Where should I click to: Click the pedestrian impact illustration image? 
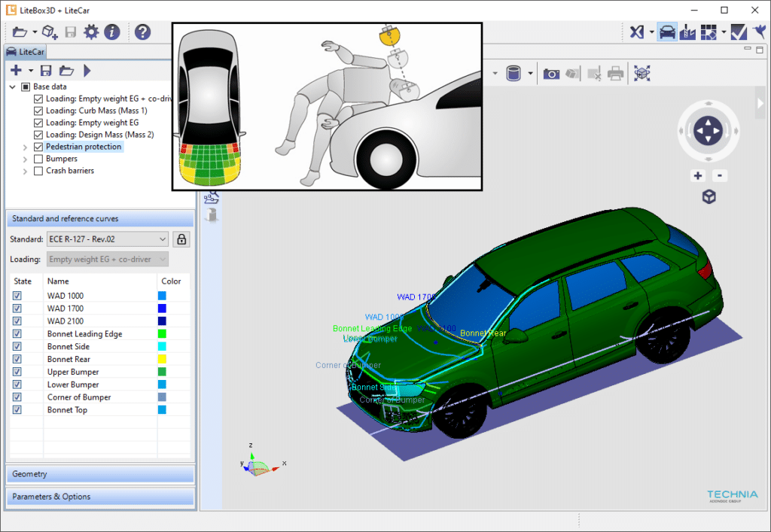click(x=327, y=107)
